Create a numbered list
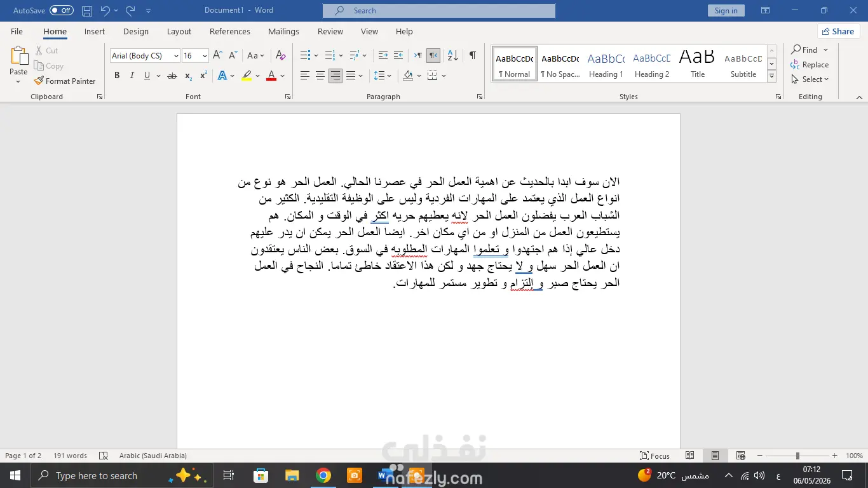Image resolution: width=868 pixels, height=488 pixels. 330,56
